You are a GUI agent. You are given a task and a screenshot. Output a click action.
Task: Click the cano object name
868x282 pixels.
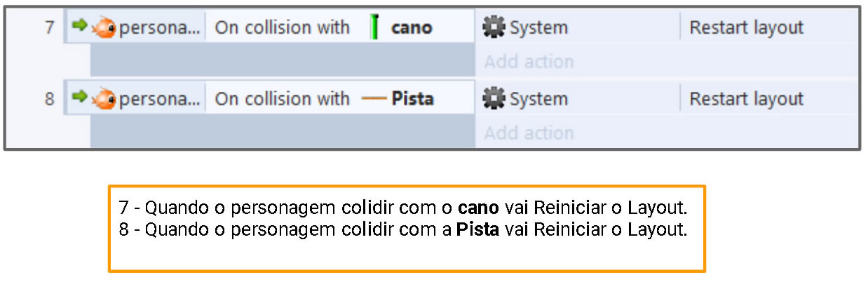[412, 28]
